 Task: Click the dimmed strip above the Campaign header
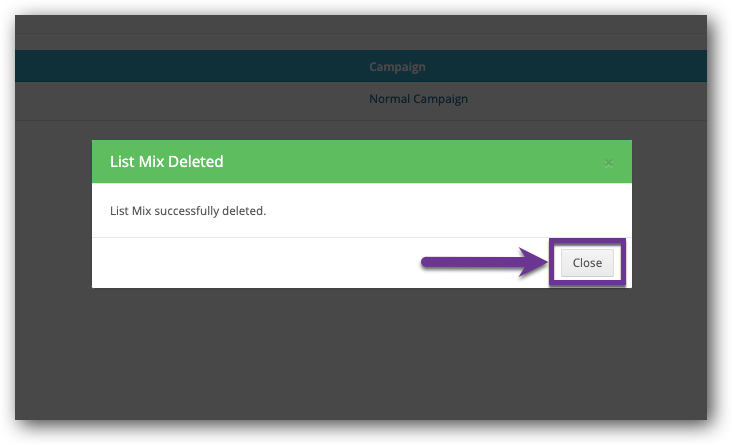361,42
